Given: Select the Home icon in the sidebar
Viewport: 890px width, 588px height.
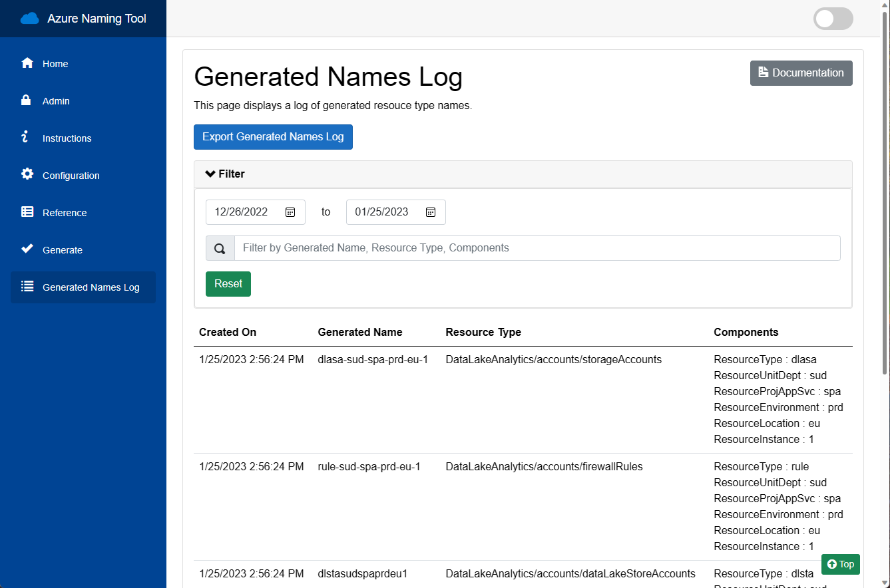Looking at the screenshot, I should coord(27,63).
